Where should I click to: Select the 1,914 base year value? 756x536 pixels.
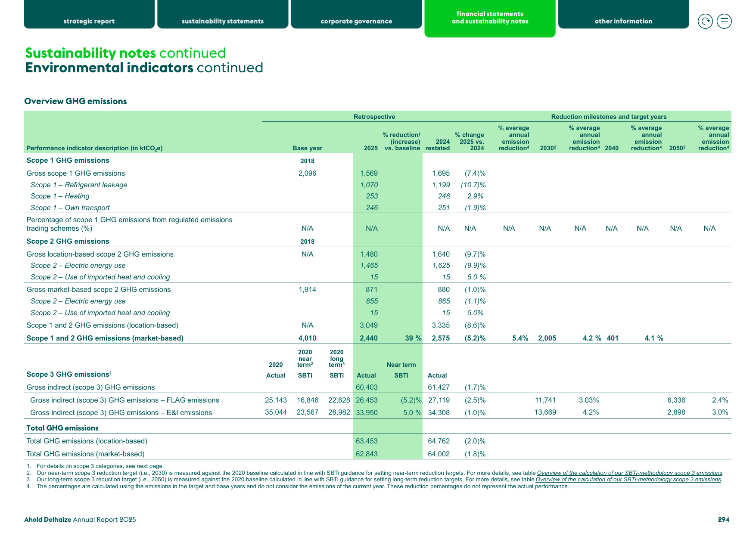(x=307, y=289)
